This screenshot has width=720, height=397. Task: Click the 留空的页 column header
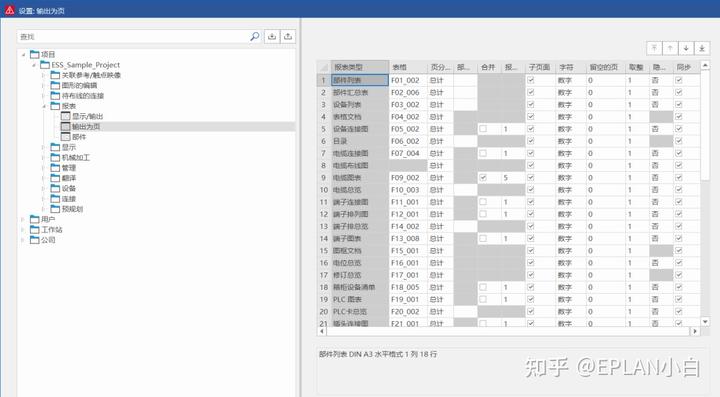(606, 67)
